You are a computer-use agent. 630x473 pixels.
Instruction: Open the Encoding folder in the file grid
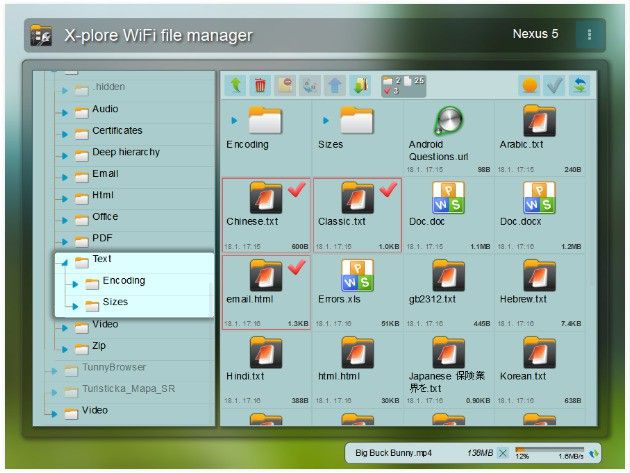pos(265,120)
